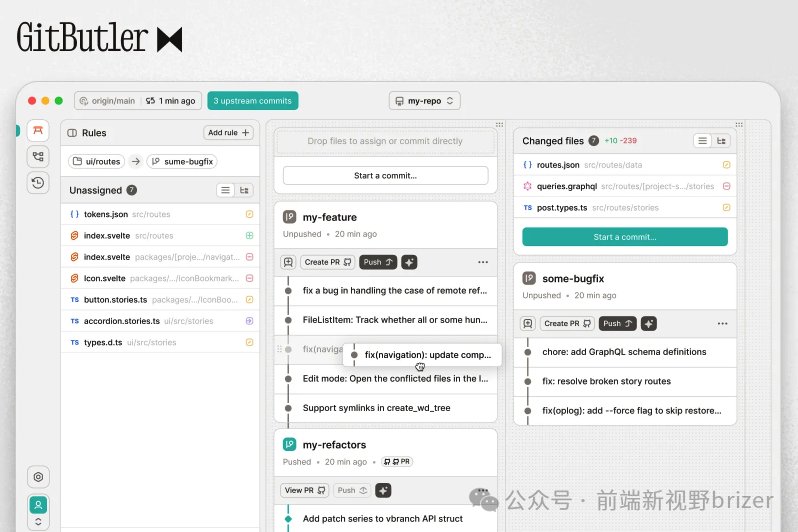
Task: Click the review icon in my-feature toolbar
Action: [x=289, y=262]
